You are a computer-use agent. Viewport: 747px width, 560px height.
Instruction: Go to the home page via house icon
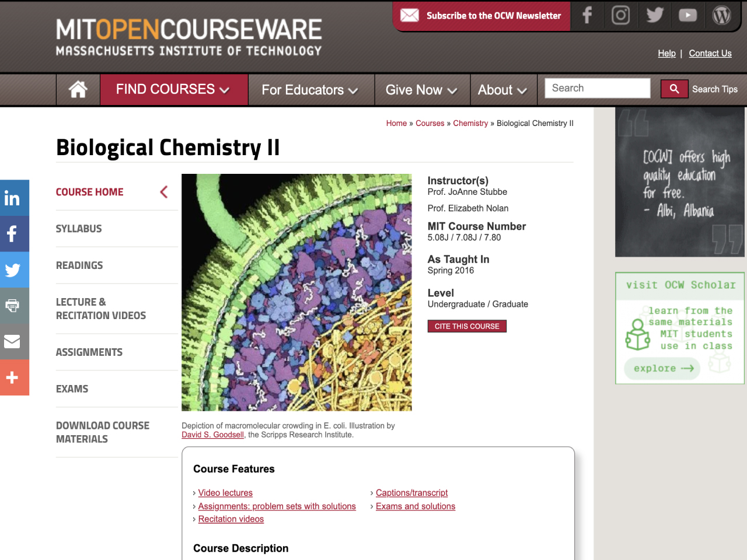(x=78, y=89)
